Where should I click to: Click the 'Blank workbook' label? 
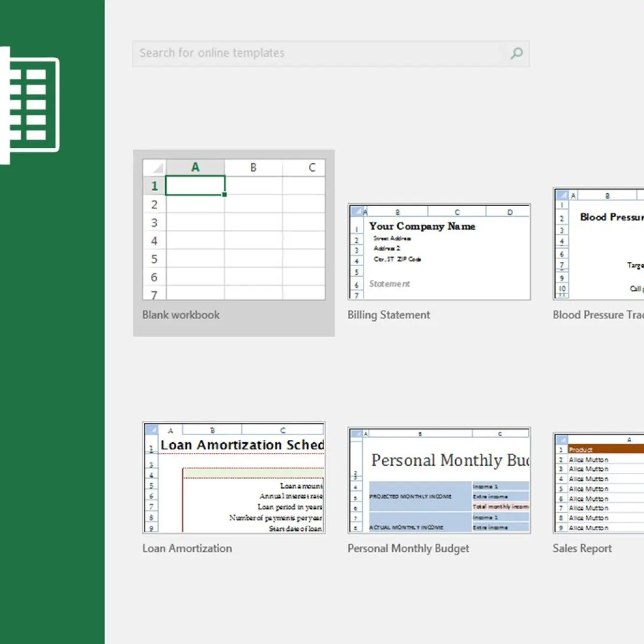(x=181, y=315)
